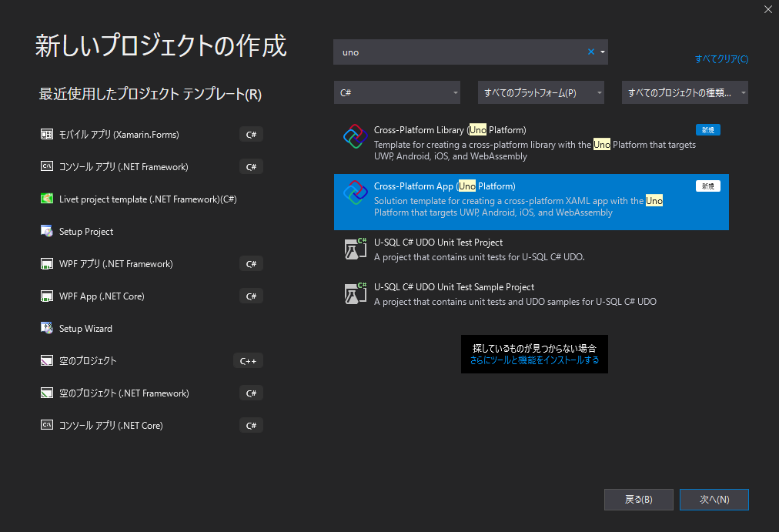779x532 pixels.
Task: Select recent C++ template 空のプロジェクト
Action: pos(152,360)
